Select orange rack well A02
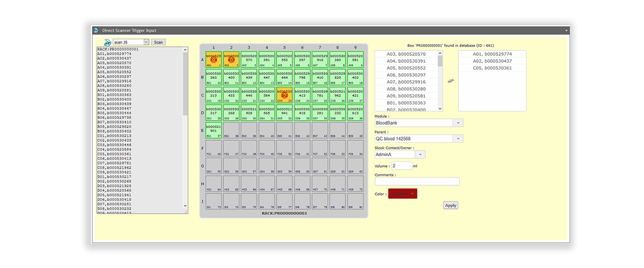644x268 pixels. point(231,60)
